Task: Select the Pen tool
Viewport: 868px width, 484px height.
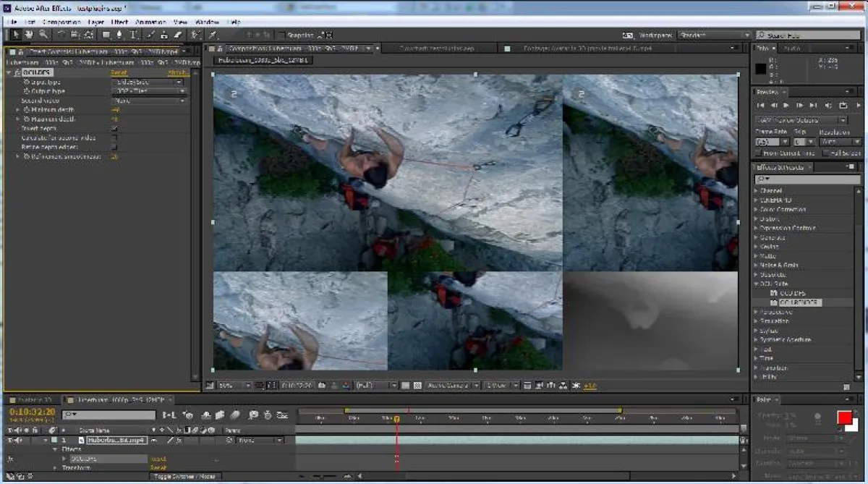Action: pyautogui.click(x=118, y=34)
